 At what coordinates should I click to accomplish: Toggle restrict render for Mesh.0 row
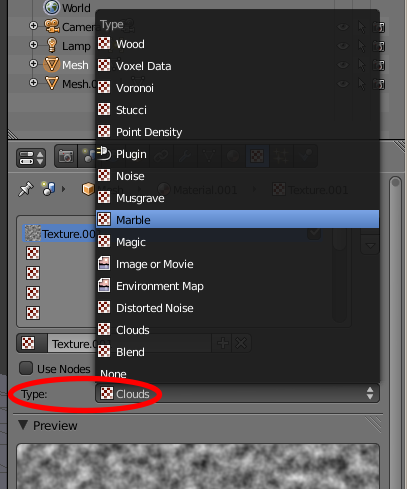(379, 84)
